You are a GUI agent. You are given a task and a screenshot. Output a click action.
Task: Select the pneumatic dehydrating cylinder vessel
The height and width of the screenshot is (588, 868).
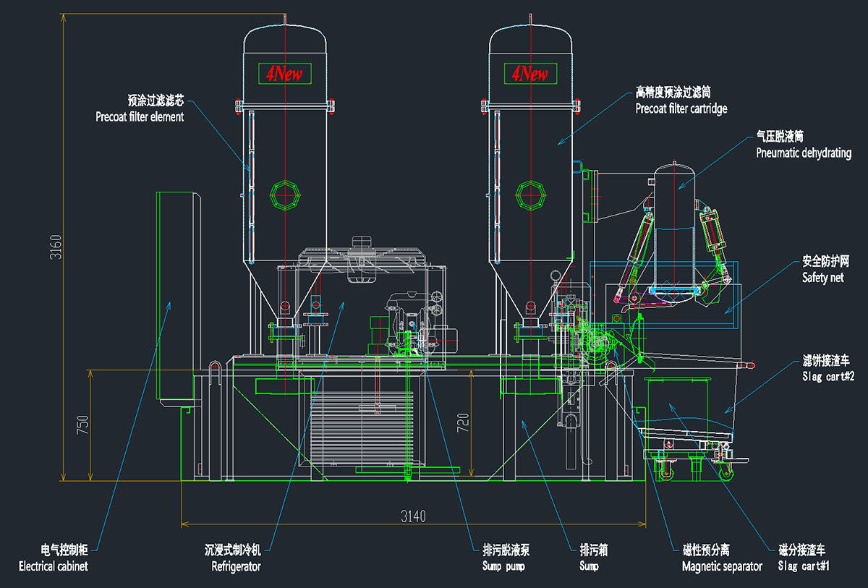point(676,224)
